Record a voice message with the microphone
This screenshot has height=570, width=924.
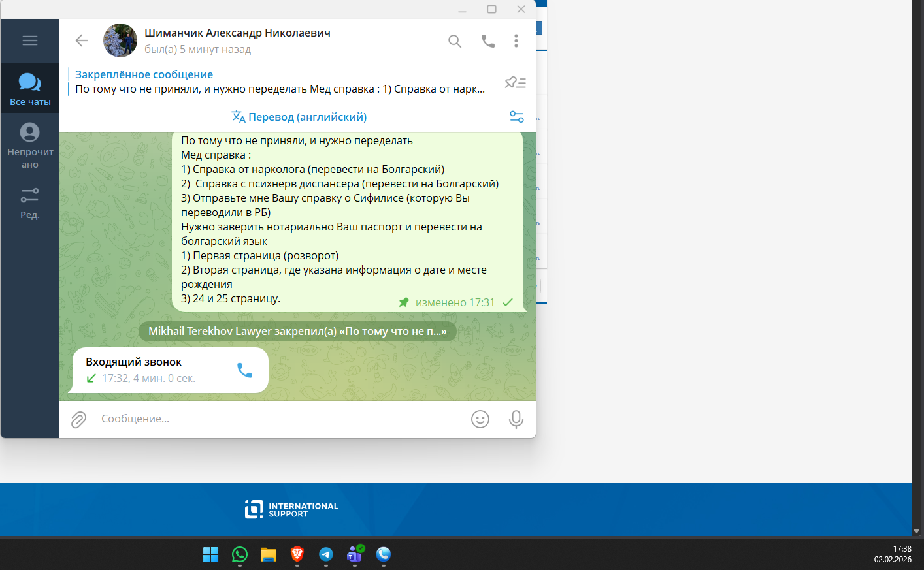(x=516, y=419)
